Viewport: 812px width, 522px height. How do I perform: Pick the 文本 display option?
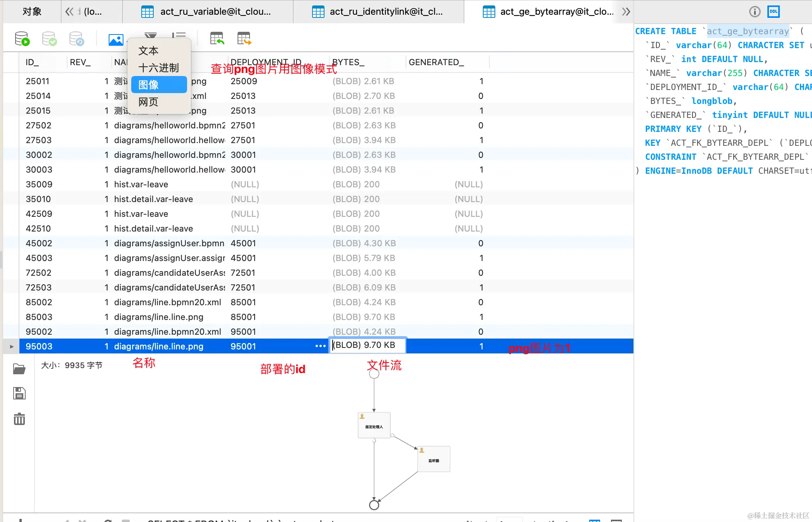[x=149, y=51]
